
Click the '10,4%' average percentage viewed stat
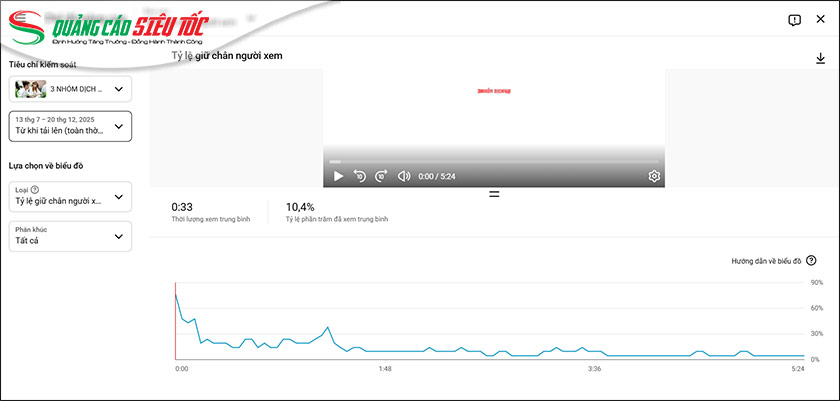click(x=300, y=206)
